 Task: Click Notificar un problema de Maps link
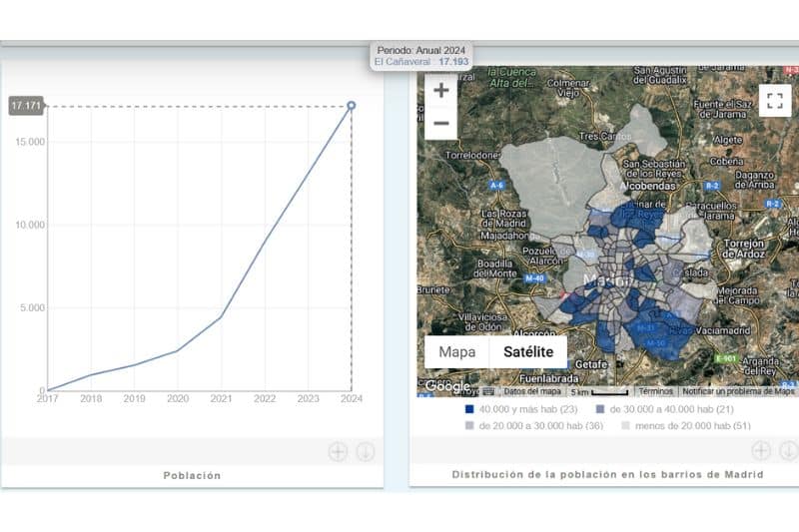(x=738, y=391)
